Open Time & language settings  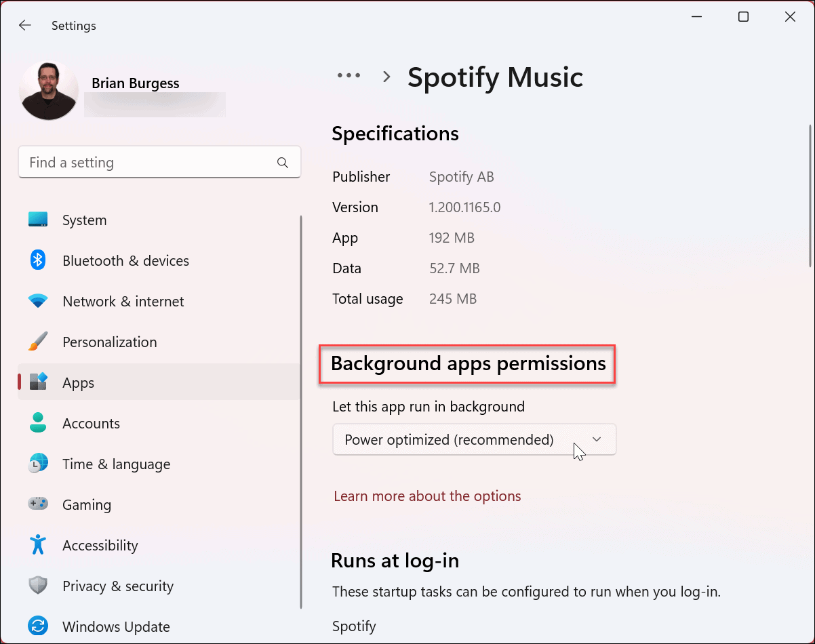click(x=159, y=464)
